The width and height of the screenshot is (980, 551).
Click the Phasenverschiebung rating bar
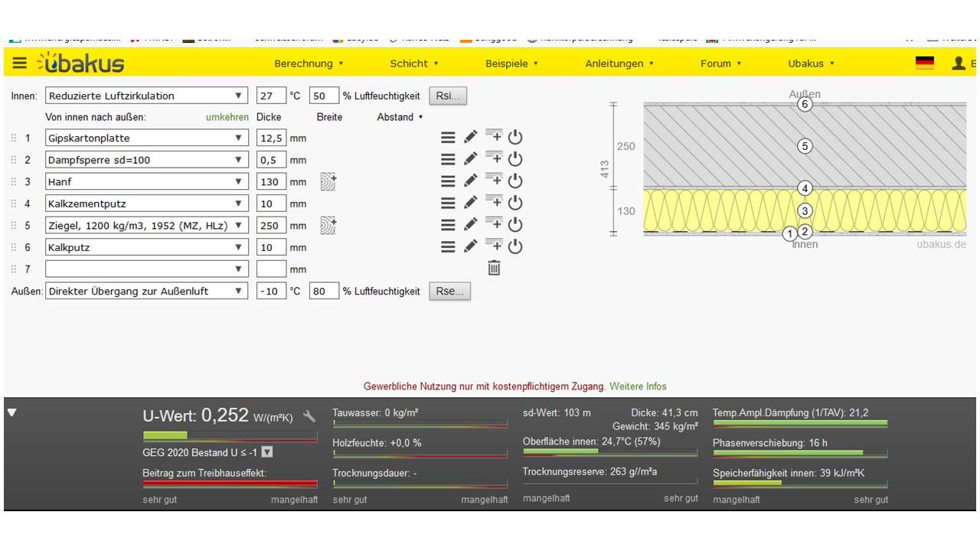[x=799, y=453]
